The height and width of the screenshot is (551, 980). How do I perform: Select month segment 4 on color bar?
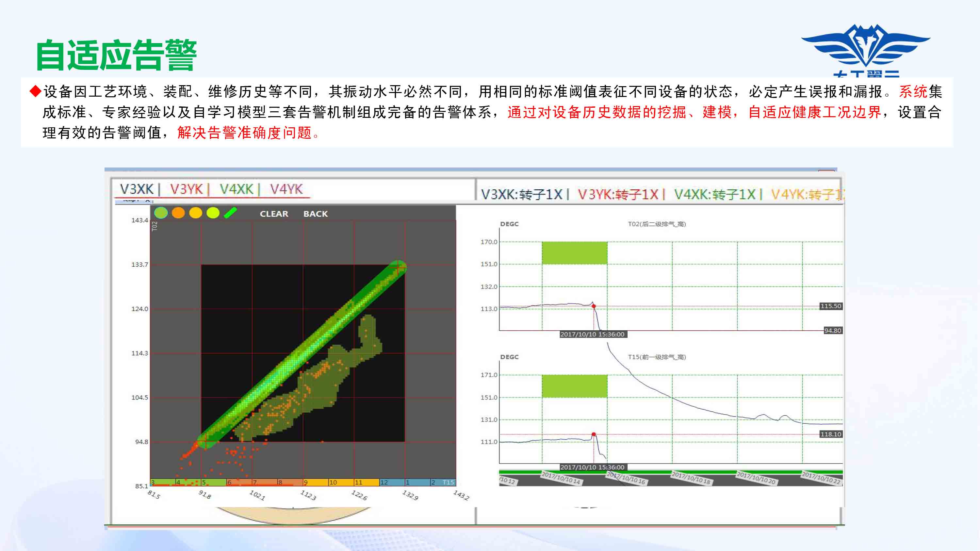point(188,482)
